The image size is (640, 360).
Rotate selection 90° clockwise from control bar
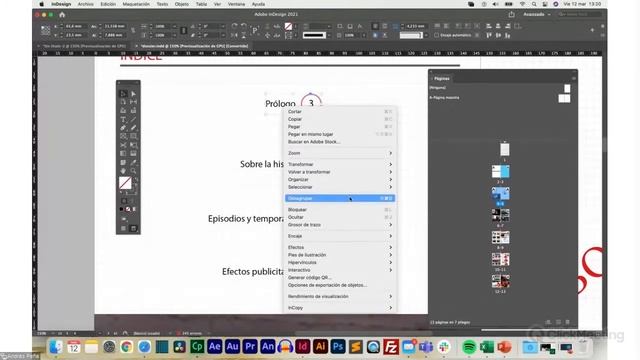(234, 26)
